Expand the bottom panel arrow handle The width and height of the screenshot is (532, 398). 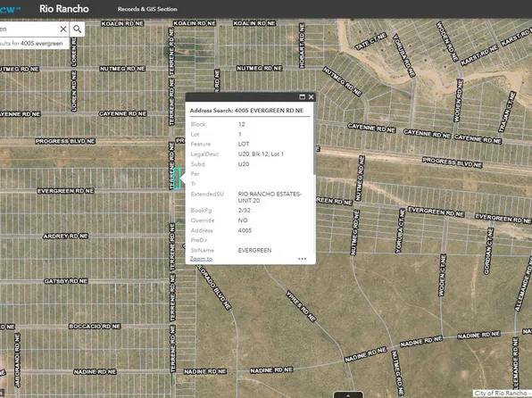pyautogui.click(x=348, y=395)
